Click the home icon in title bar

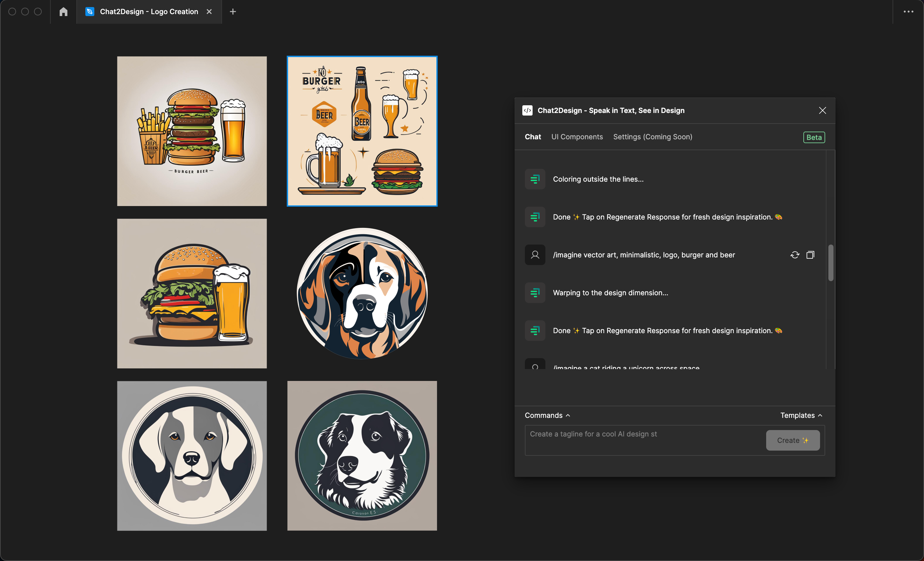coord(64,12)
